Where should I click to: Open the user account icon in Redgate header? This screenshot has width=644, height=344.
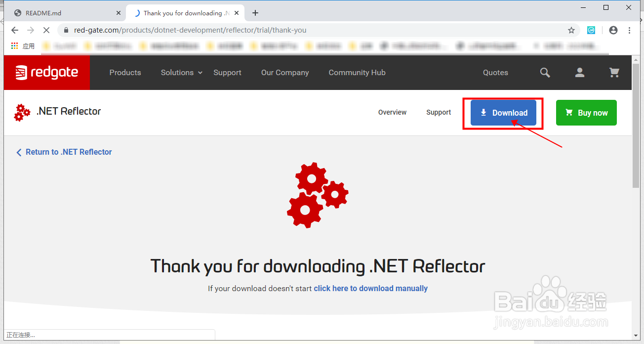pyautogui.click(x=580, y=73)
